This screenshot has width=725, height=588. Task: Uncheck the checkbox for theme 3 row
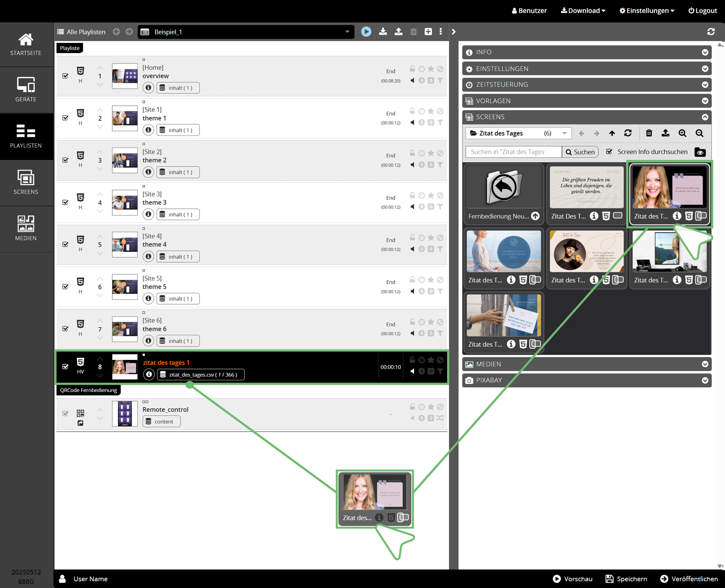point(65,202)
